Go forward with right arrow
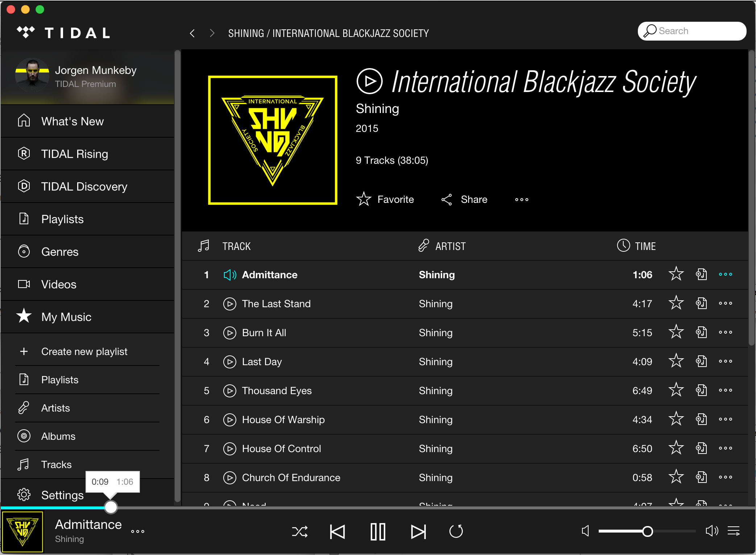 (x=212, y=33)
